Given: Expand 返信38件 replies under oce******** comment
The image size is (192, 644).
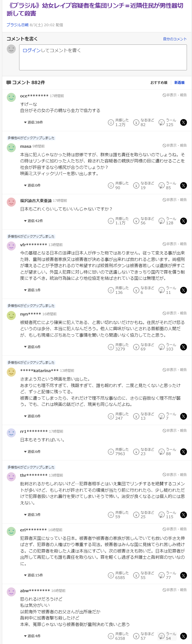Looking at the screenshot, I should click(34, 122).
